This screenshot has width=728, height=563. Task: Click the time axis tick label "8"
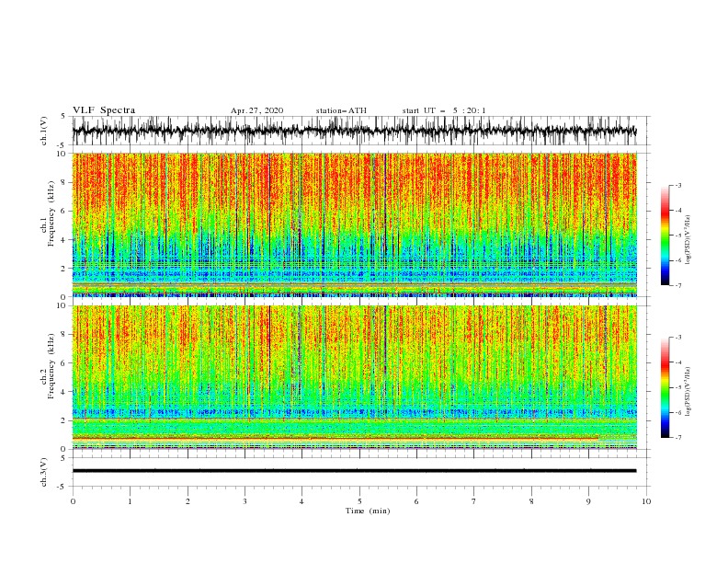(531, 501)
